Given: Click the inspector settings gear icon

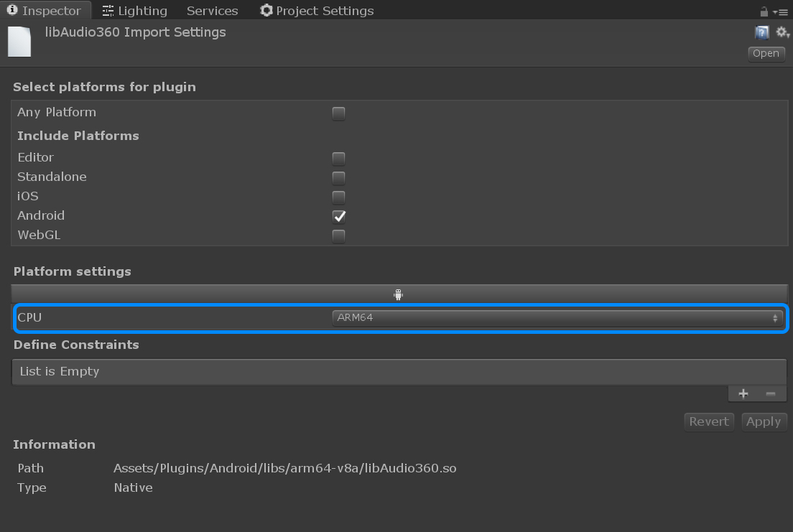Looking at the screenshot, I should click(x=782, y=32).
